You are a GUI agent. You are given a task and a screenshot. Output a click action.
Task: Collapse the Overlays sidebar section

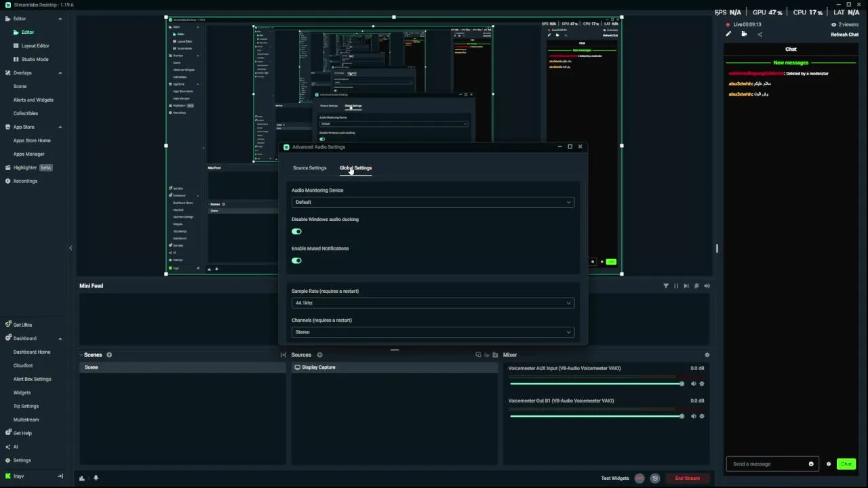tap(60, 73)
